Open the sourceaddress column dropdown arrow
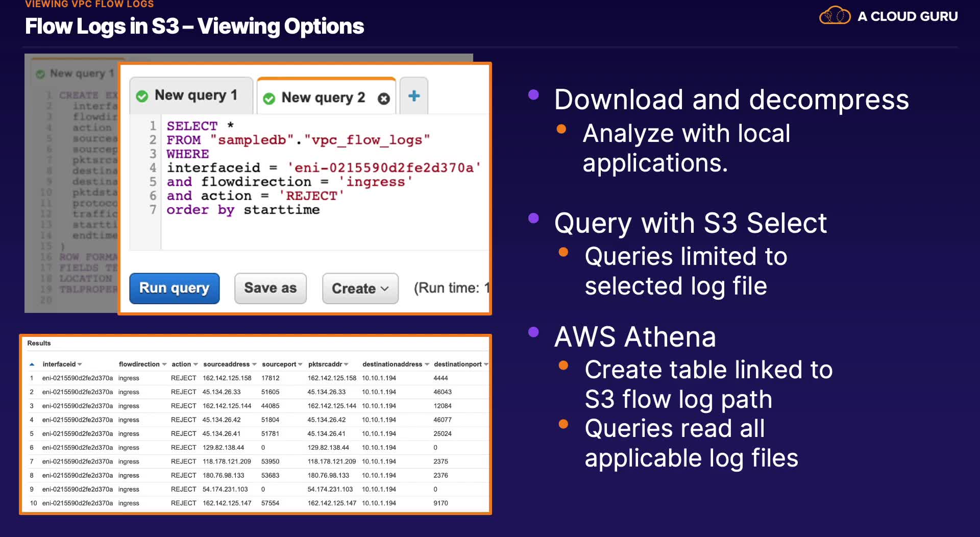Image resolution: width=980 pixels, height=537 pixels. coord(254,364)
